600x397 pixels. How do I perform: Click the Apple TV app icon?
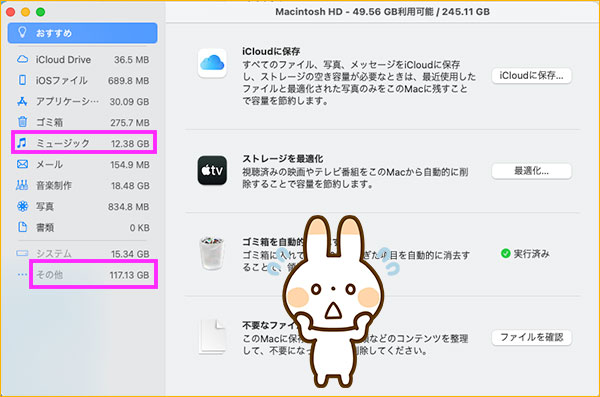212,170
